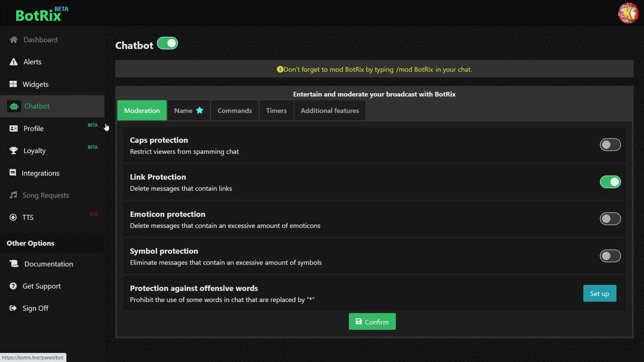The image size is (644, 362).
Task: Click the user avatar in top-right corner
Action: (628, 13)
